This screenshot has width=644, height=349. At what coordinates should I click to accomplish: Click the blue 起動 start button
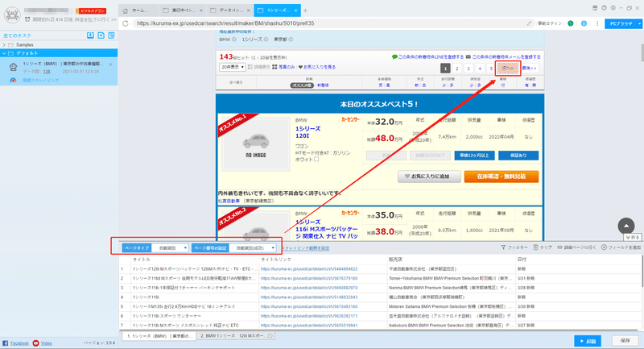pyautogui.click(x=588, y=341)
